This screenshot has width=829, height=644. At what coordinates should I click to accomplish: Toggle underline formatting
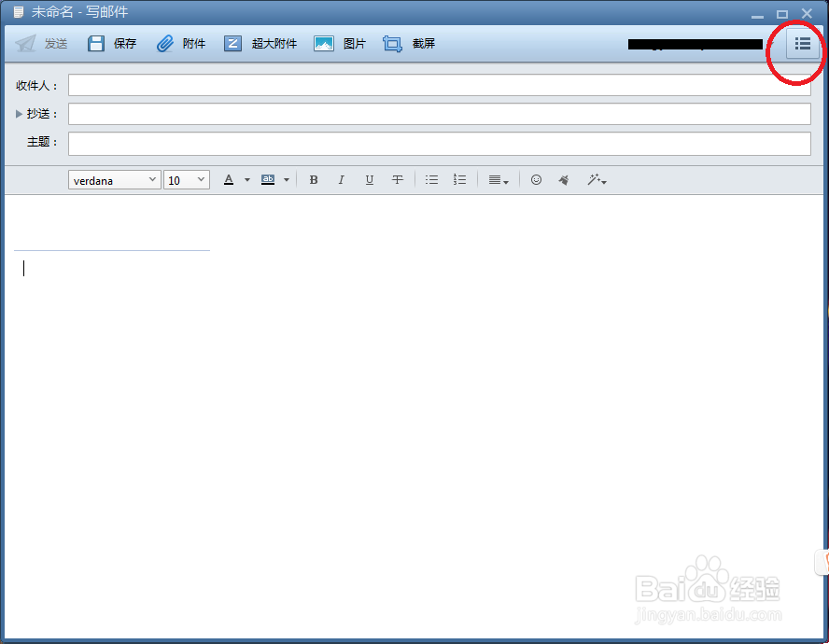[x=370, y=180]
